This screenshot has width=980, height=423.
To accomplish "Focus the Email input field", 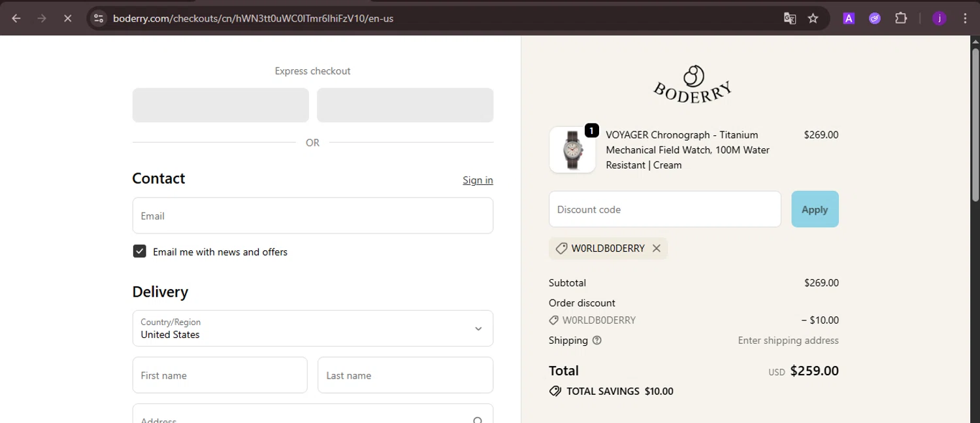I will coord(313,216).
